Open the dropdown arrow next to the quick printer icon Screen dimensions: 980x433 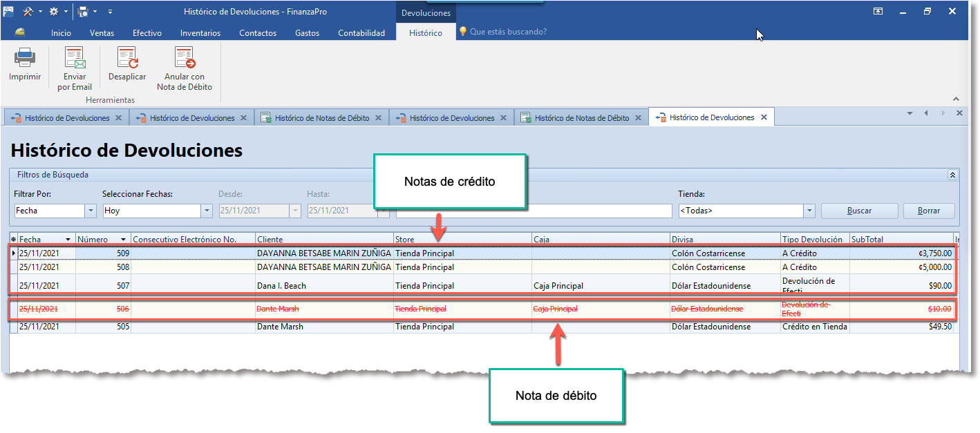95,12
